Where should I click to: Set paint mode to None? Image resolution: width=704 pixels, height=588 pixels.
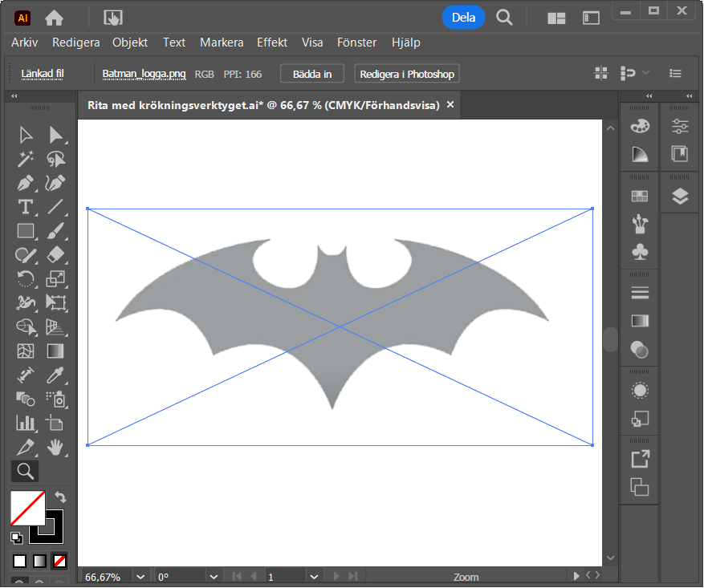tap(60, 561)
